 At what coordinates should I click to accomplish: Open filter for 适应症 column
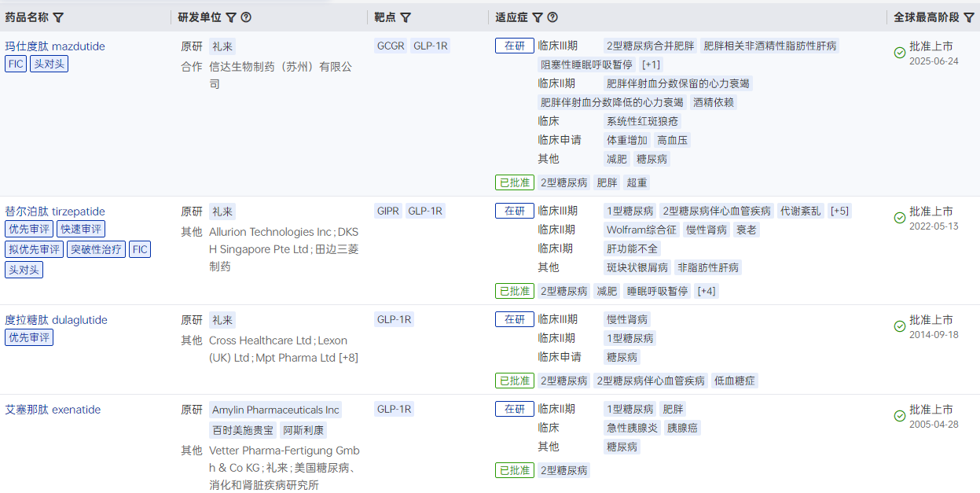538,17
